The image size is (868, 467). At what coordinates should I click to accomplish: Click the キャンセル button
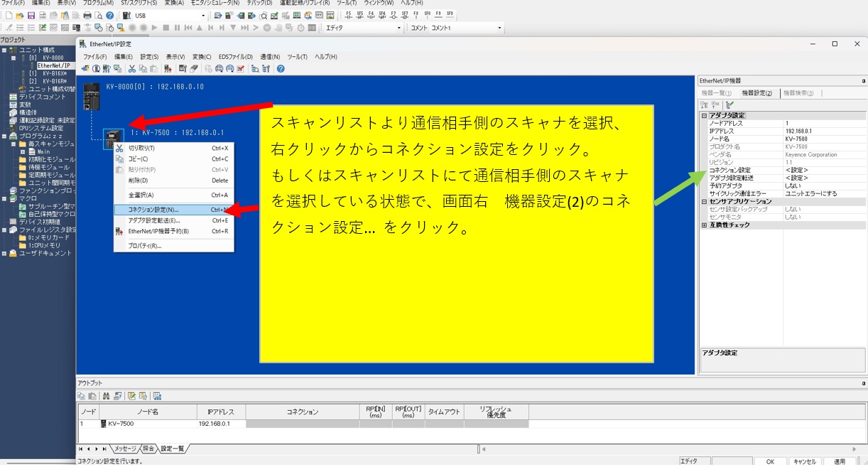[x=805, y=461]
